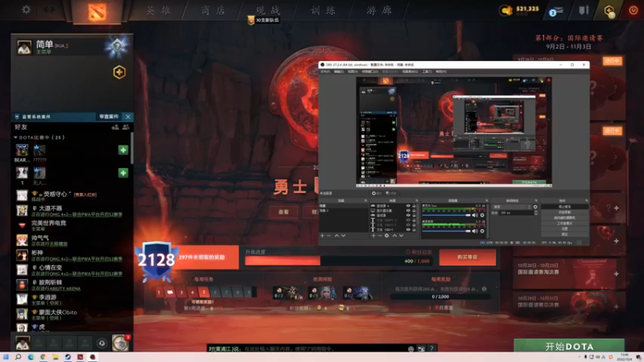Click the gold plus badge in profile card

(119, 72)
